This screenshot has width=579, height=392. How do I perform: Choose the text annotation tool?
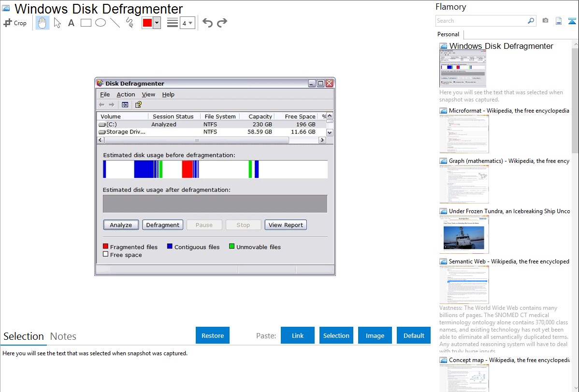71,23
